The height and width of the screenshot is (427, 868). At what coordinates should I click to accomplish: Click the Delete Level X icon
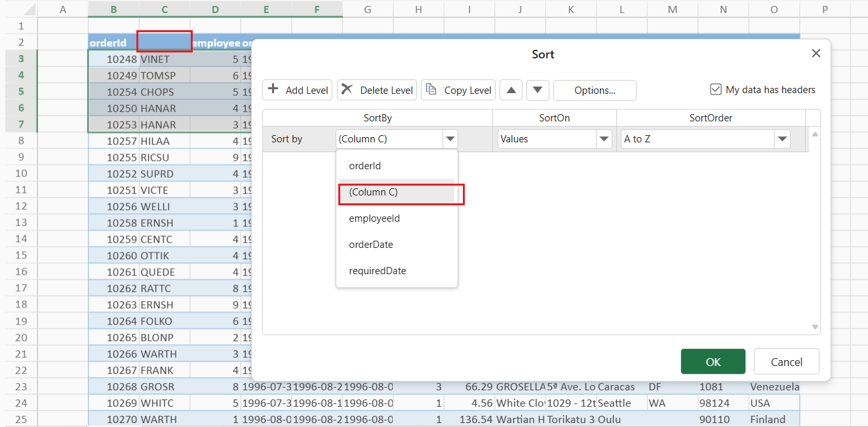(347, 90)
